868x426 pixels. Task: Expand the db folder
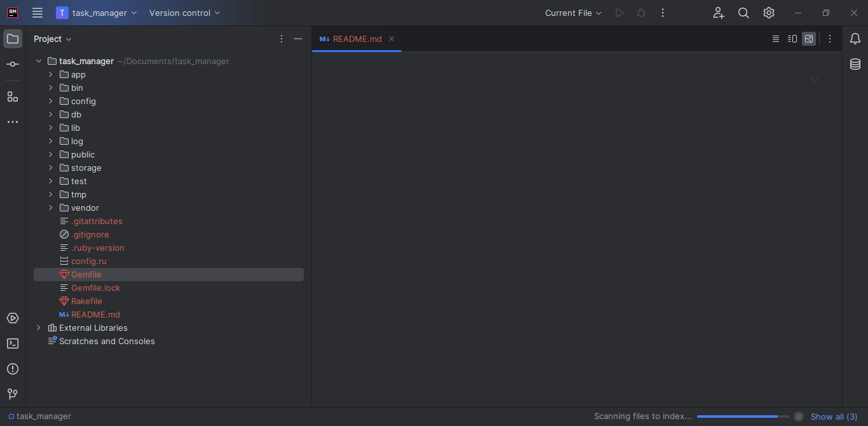pos(51,114)
